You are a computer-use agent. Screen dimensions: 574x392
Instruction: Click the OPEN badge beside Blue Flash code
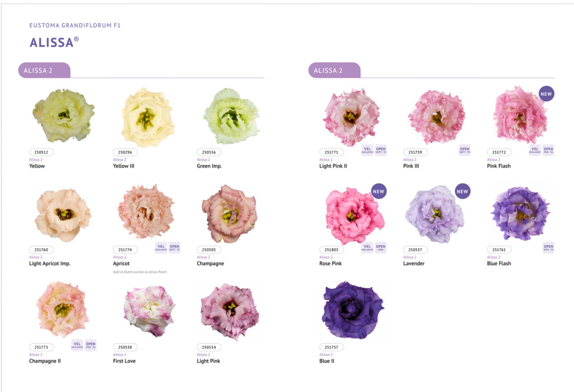point(548,248)
